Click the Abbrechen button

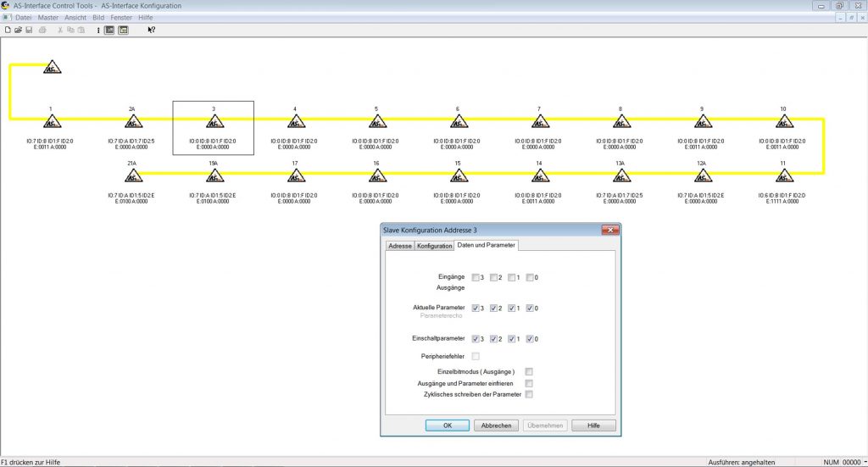click(496, 425)
